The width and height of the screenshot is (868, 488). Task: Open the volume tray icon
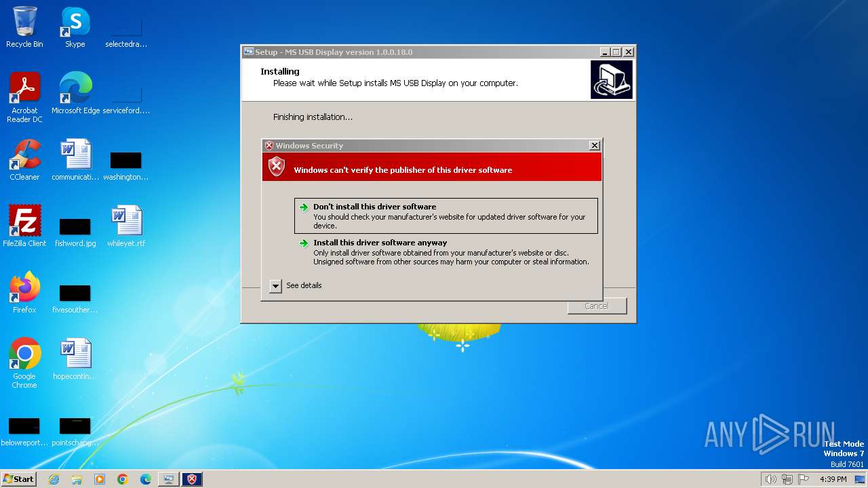click(x=771, y=479)
